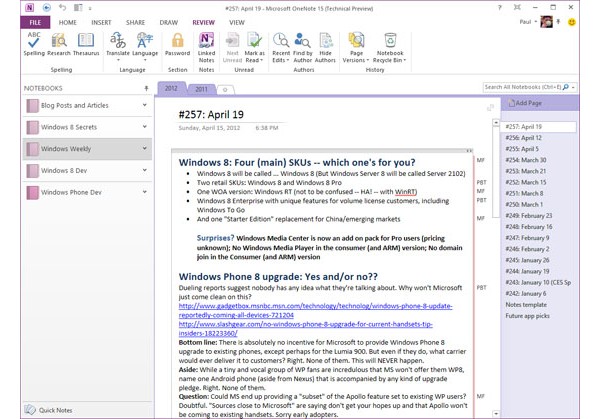This screenshot has height=419, width=600.
Task: Click Add Page button
Action: [x=525, y=103]
